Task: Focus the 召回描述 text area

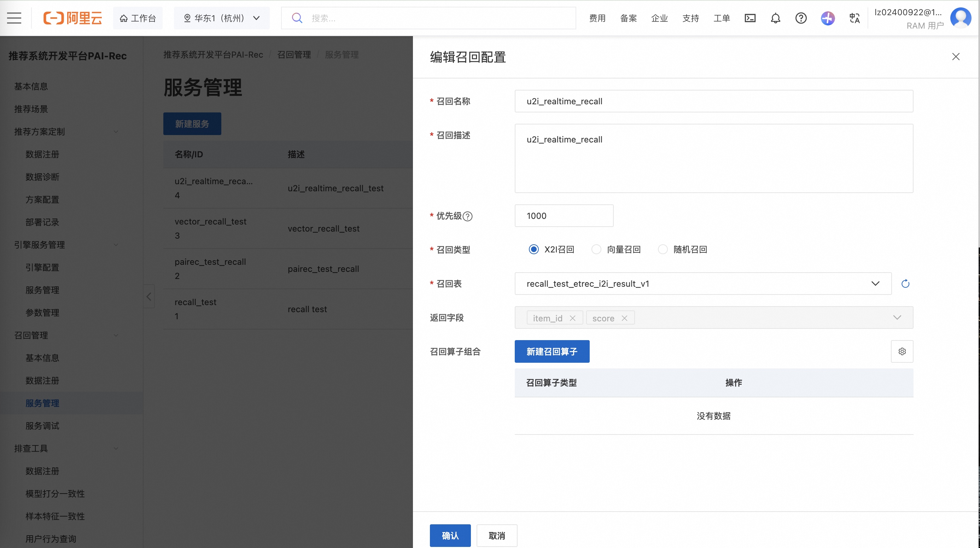Action: (x=714, y=158)
